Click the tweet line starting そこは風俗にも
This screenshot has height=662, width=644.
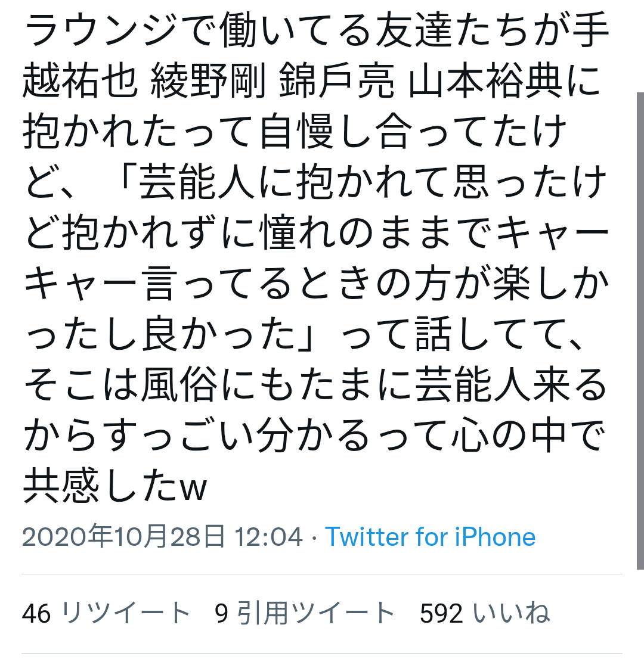pos(315,385)
